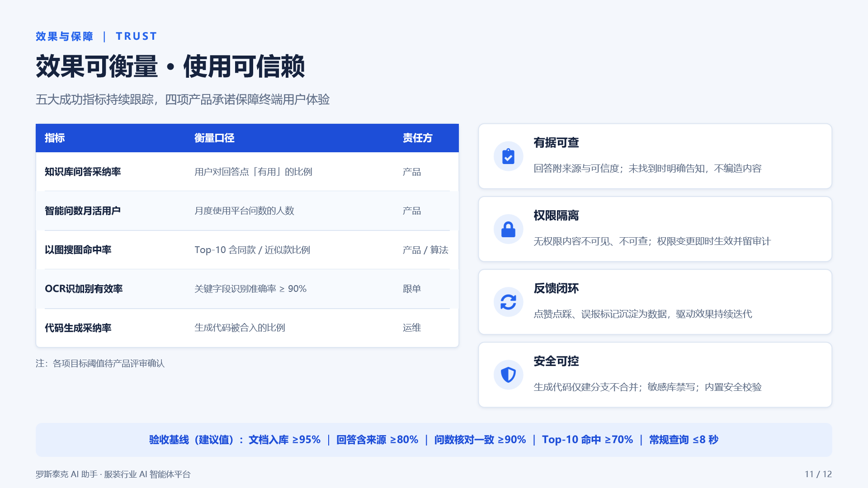Click the clipboard-check icon beside 有据可查
Viewport: 868px width, 488px height.
508,156
